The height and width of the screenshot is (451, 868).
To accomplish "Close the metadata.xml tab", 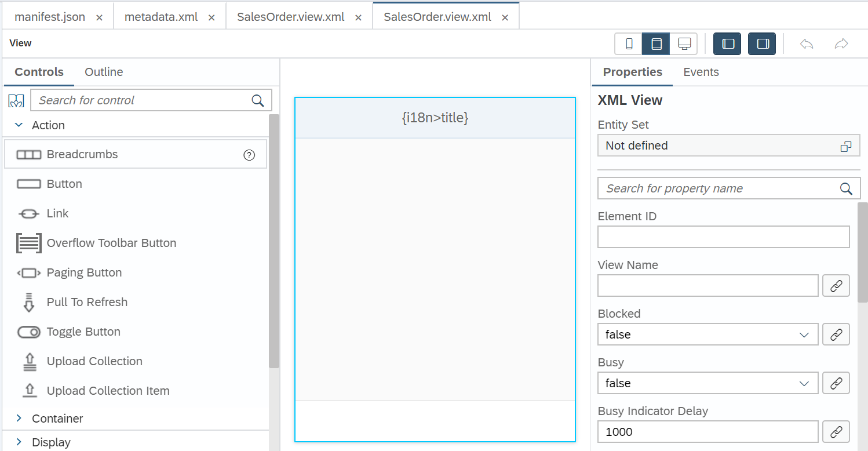I will [x=211, y=17].
